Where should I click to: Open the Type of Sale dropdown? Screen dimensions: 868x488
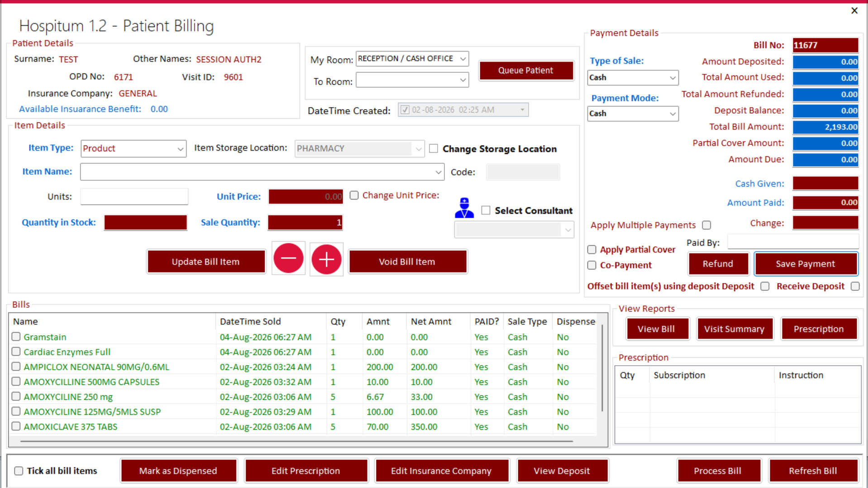point(672,78)
